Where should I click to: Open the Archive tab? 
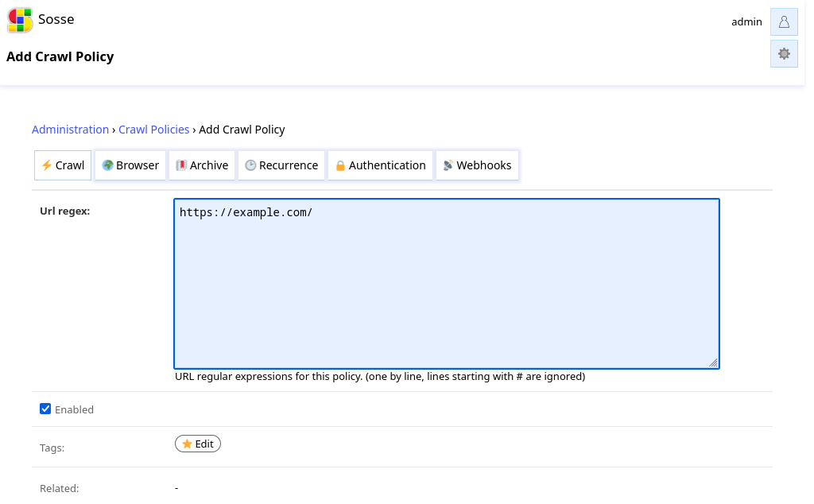pos(202,165)
